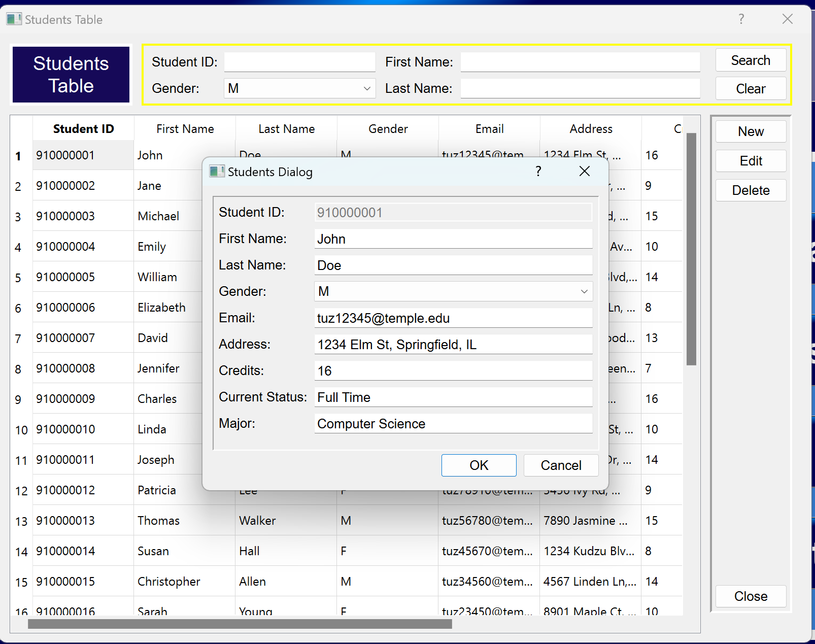Create a New student record
The width and height of the screenshot is (815, 644).
751,131
